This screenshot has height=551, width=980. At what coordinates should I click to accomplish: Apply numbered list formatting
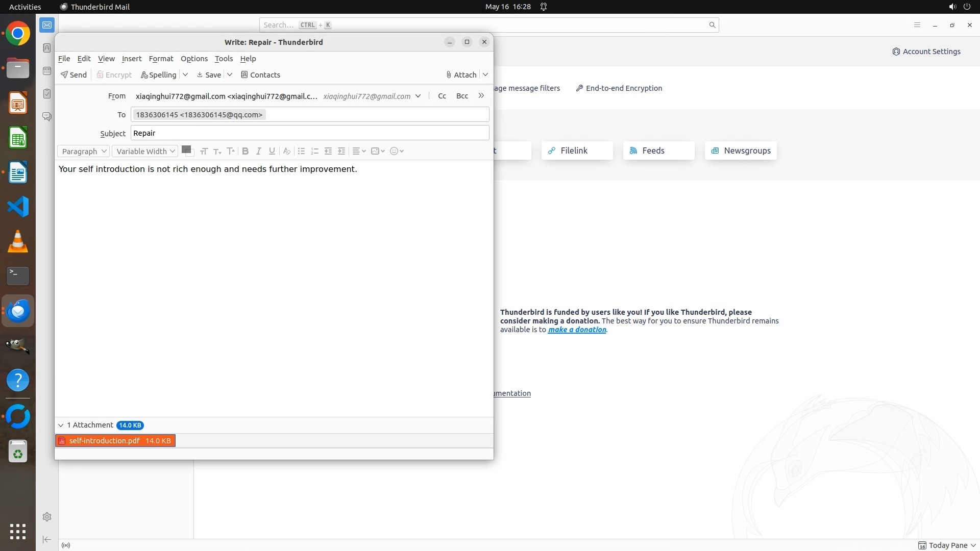point(314,151)
